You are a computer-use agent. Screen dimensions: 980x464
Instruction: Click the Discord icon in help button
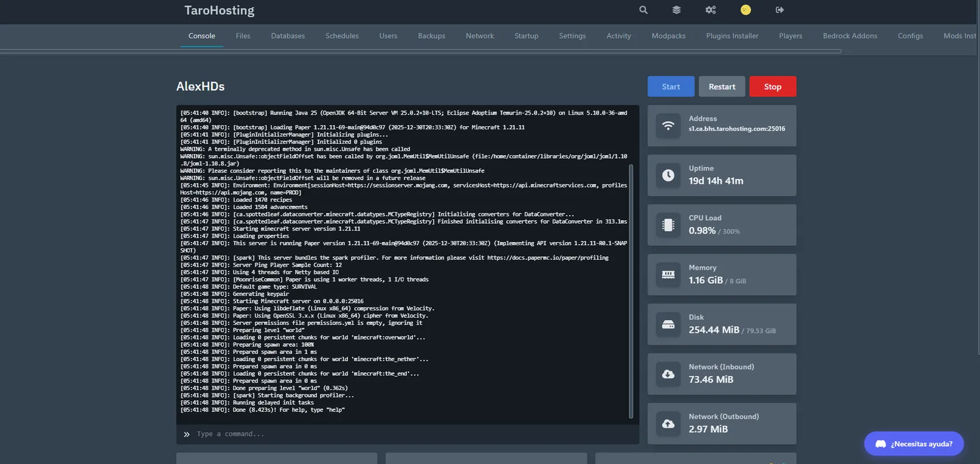click(881, 444)
